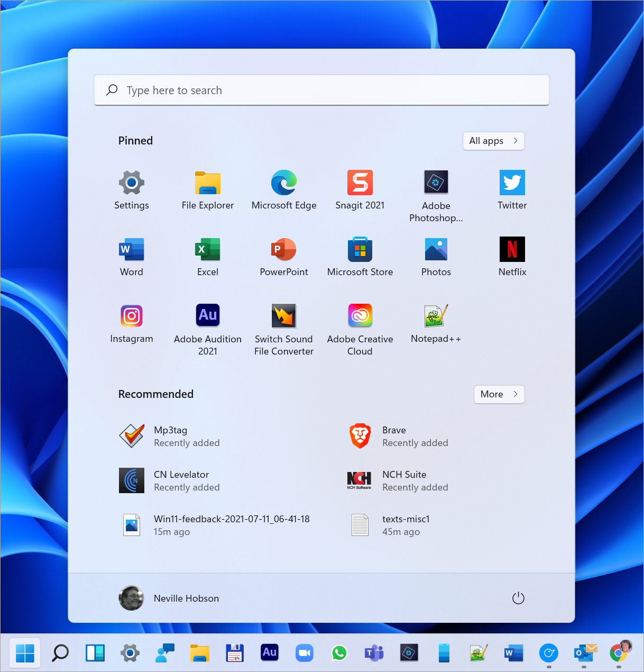The image size is (644, 672).
Task: Open the Widgets panel from the taskbar
Action: [x=95, y=653]
